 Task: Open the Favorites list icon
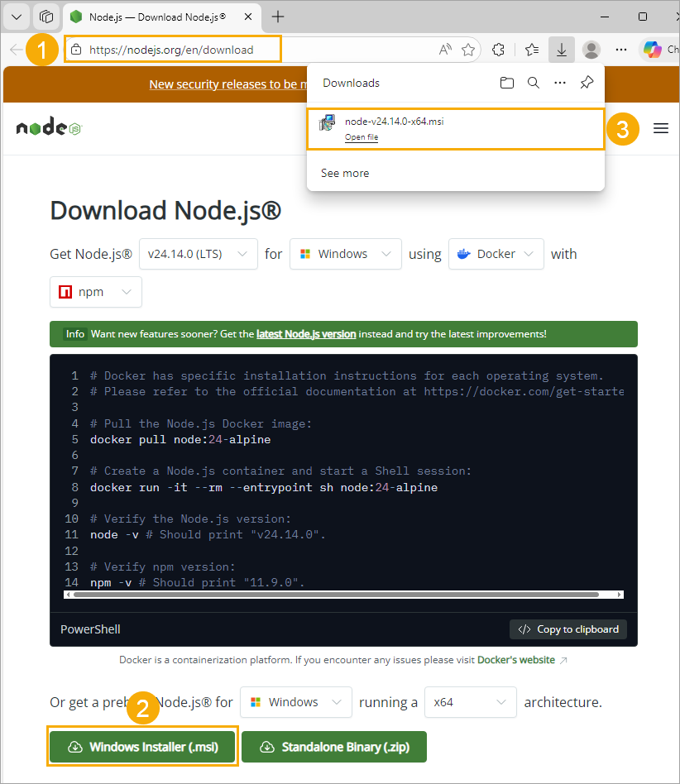[x=532, y=50]
